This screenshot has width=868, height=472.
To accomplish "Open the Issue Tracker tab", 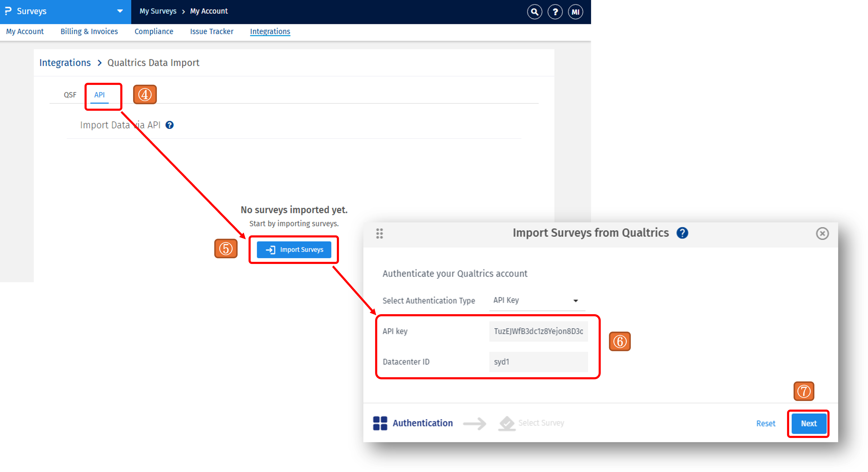I will (212, 31).
